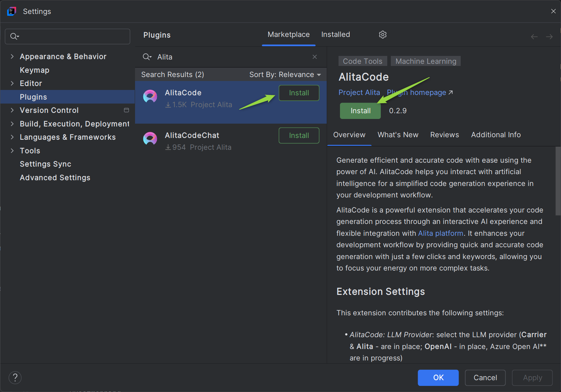561x392 pixels.
Task: Expand Build, Execution, Deployment node
Action: tap(12, 124)
